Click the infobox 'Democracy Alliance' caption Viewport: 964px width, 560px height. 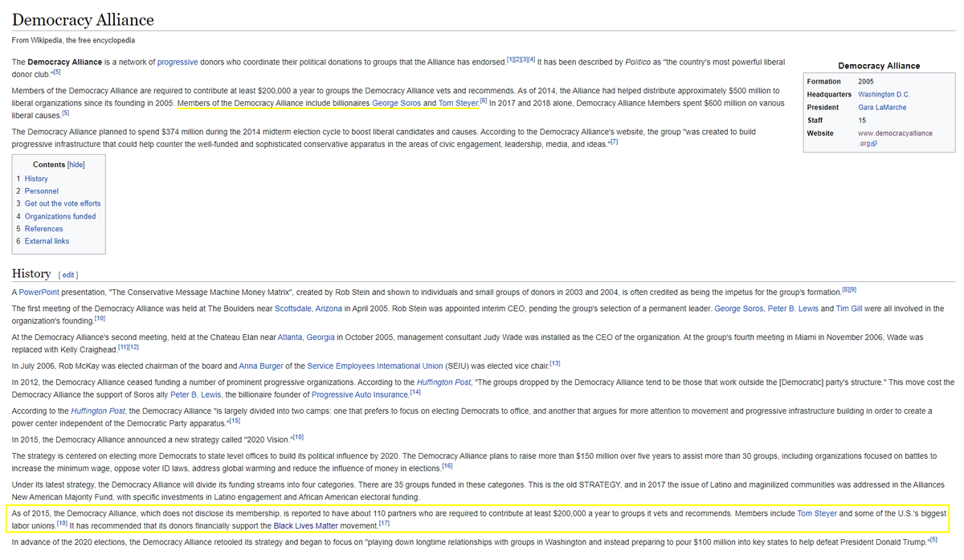[x=879, y=66]
